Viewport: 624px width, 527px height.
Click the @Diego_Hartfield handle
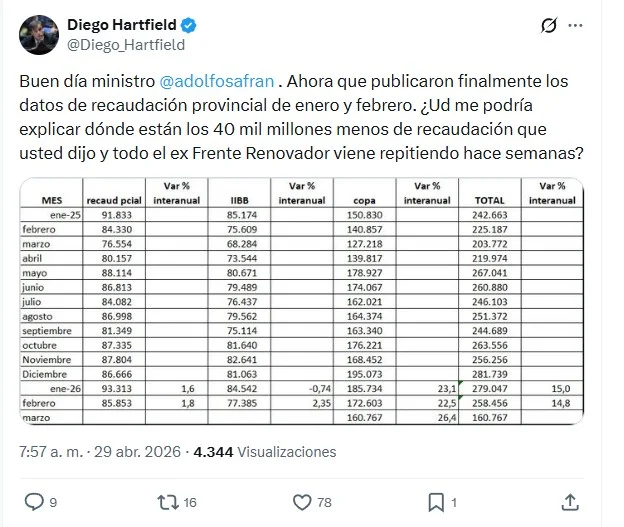pos(125,44)
